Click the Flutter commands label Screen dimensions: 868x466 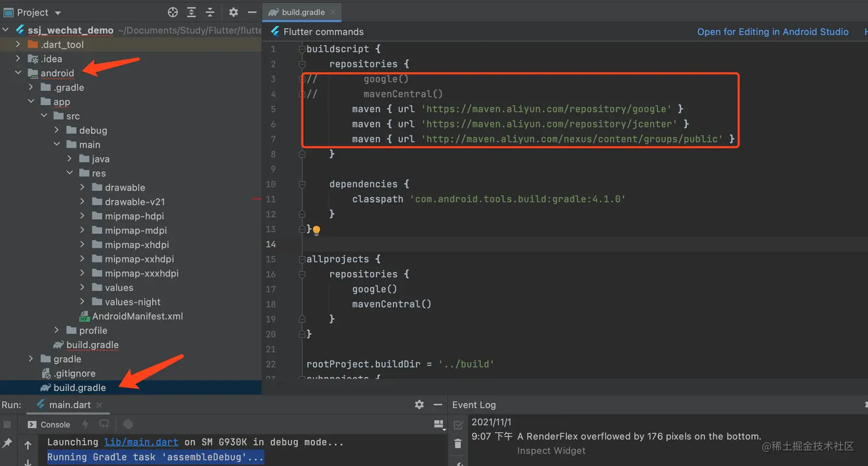[x=324, y=32]
